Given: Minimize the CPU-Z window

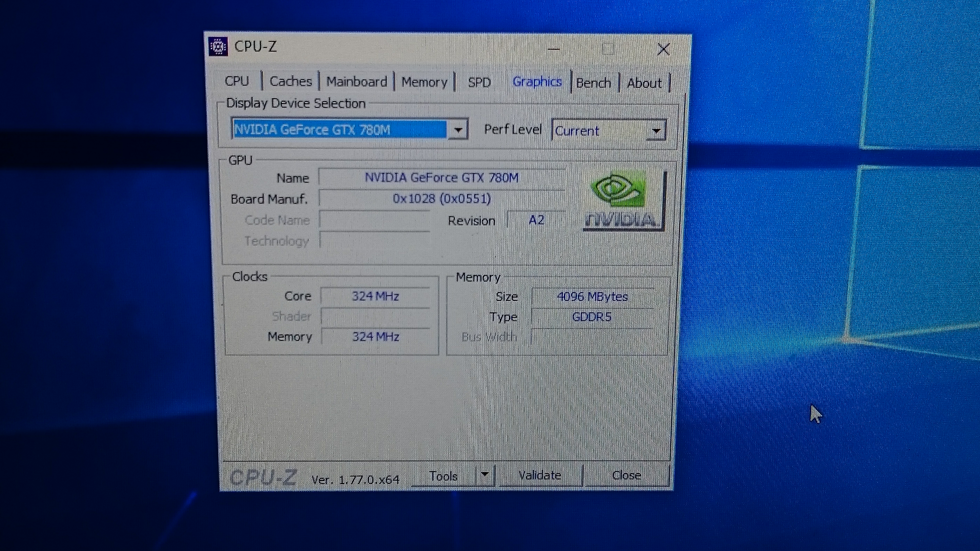Looking at the screenshot, I should [x=554, y=49].
